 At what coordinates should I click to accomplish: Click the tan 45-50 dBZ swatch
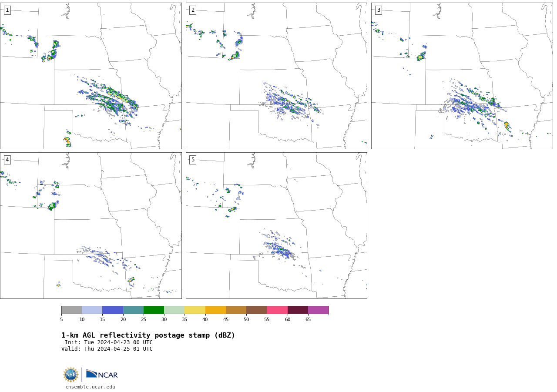pyautogui.click(x=236, y=310)
